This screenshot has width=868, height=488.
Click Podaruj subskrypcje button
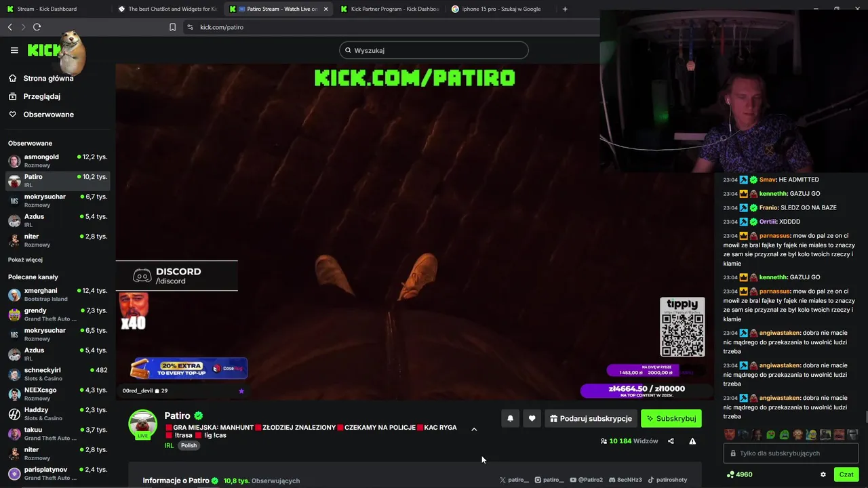(591, 419)
